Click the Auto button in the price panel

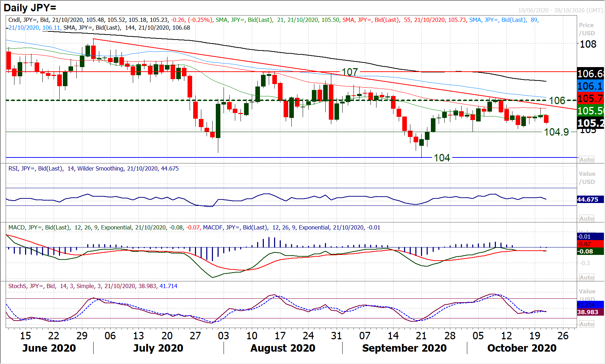586,160
